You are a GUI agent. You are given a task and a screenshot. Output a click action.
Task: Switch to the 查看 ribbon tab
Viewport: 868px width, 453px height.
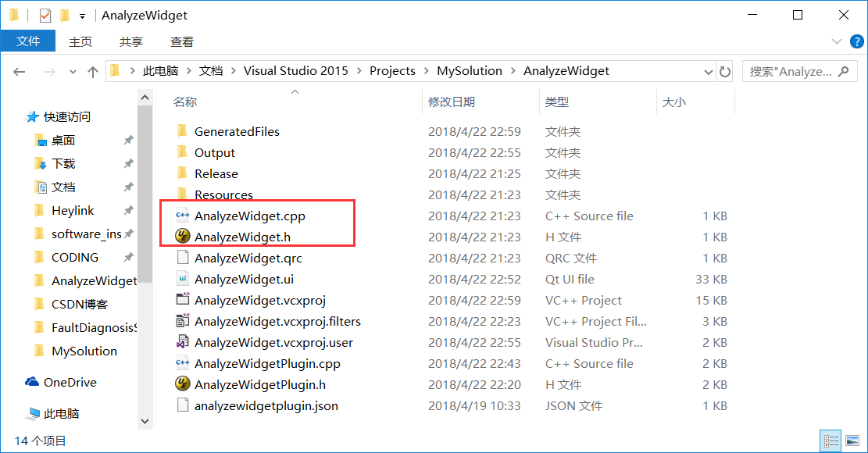[x=182, y=41]
